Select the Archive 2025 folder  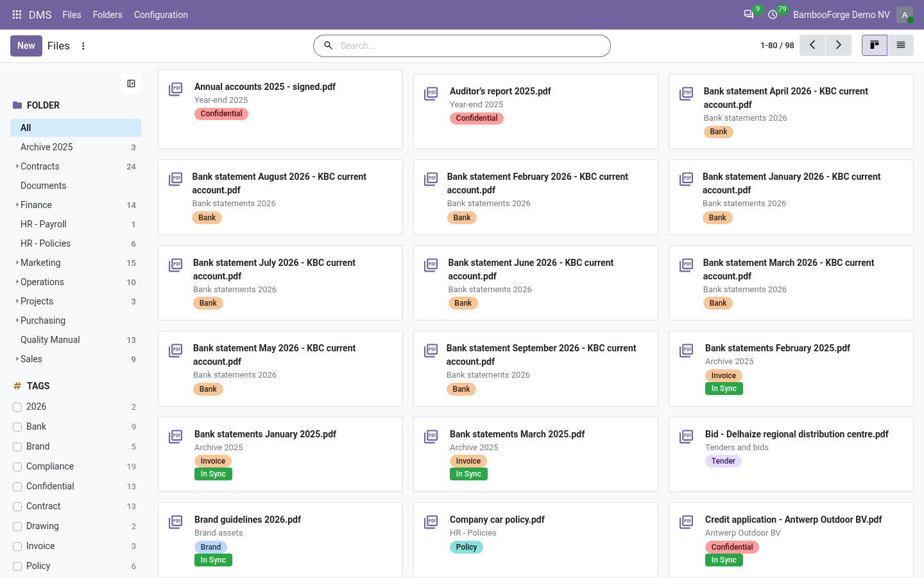coord(76,147)
